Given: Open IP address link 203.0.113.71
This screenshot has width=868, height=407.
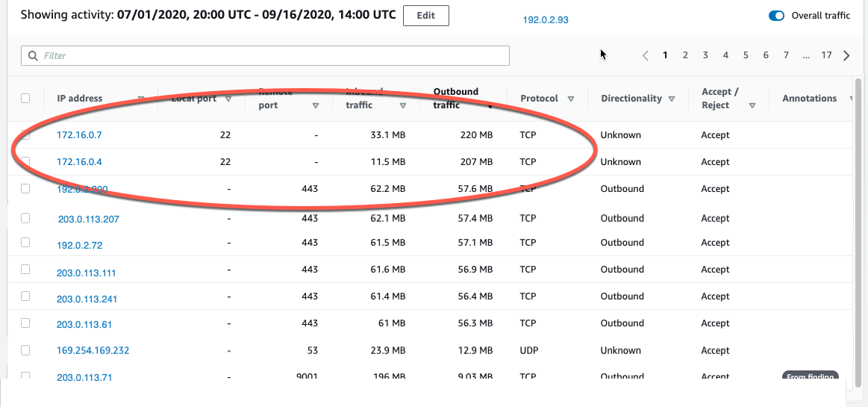Looking at the screenshot, I should [84, 378].
